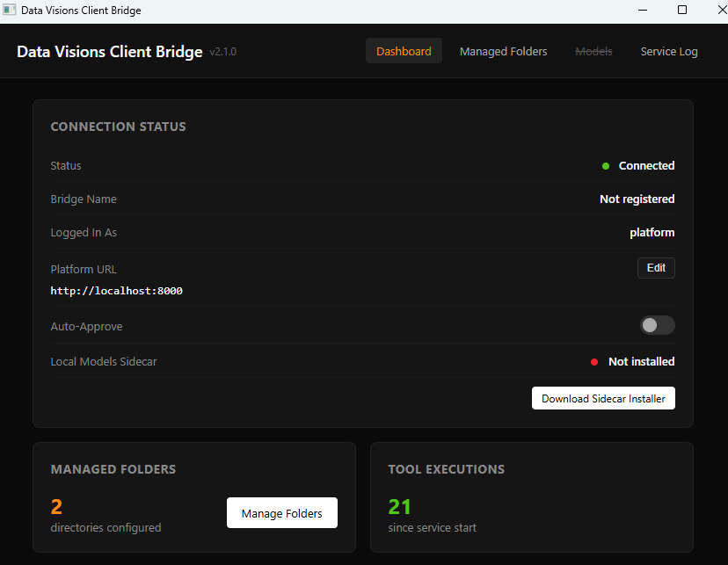Image resolution: width=728 pixels, height=565 pixels.
Task: Click the Status label
Action: pyautogui.click(x=65, y=165)
